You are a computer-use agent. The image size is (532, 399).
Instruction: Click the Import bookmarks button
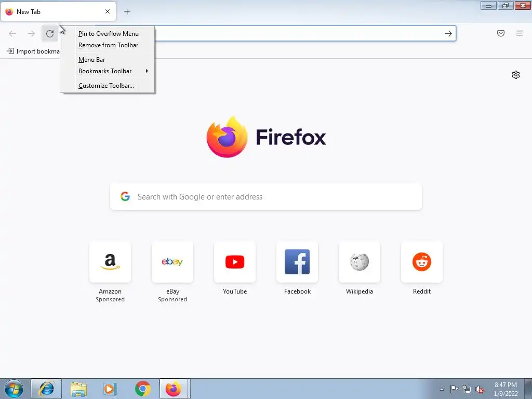tap(33, 51)
